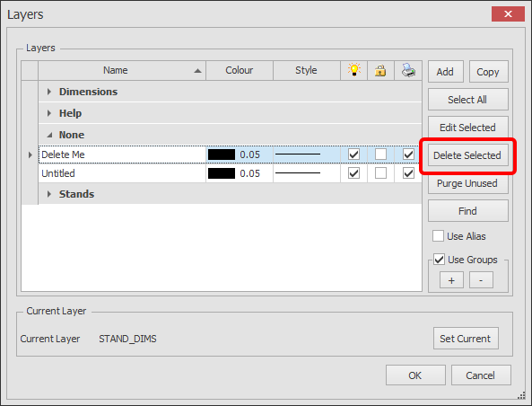Collapse the None layer group
This screenshot has height=406, width=532.
pyautogui.click(x=49, y=136)
